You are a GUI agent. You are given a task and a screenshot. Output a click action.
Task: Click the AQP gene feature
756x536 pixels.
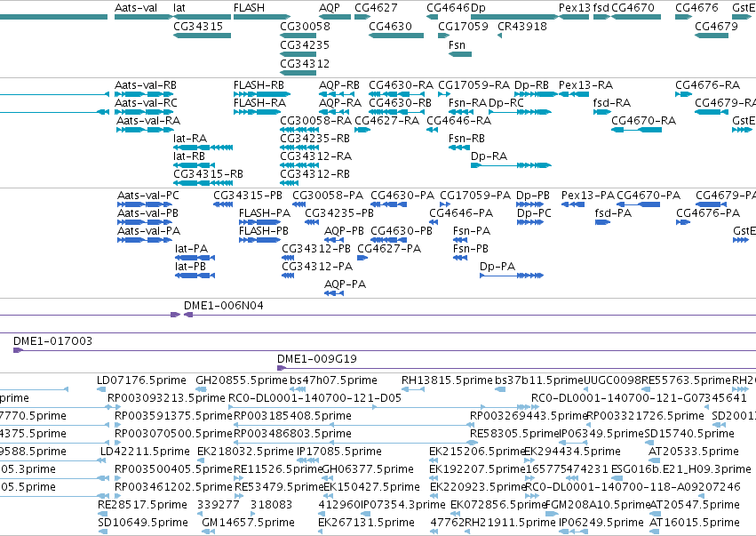[335, 17]
